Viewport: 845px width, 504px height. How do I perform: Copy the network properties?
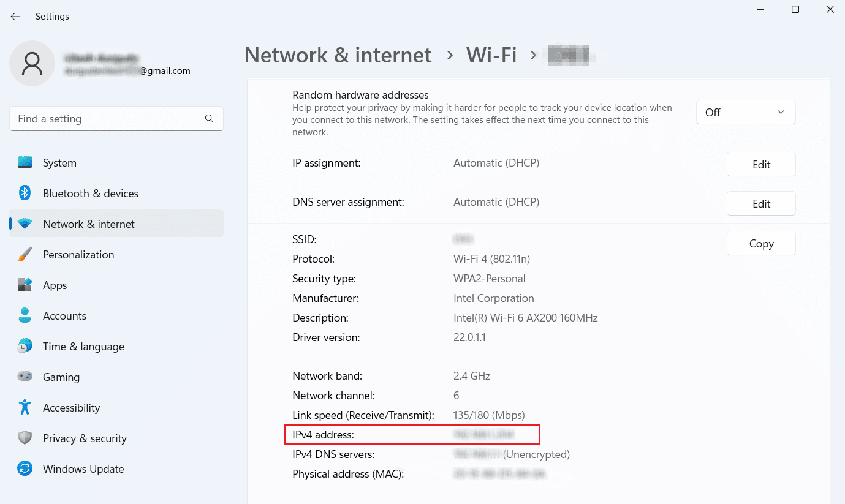pos(761,243)
